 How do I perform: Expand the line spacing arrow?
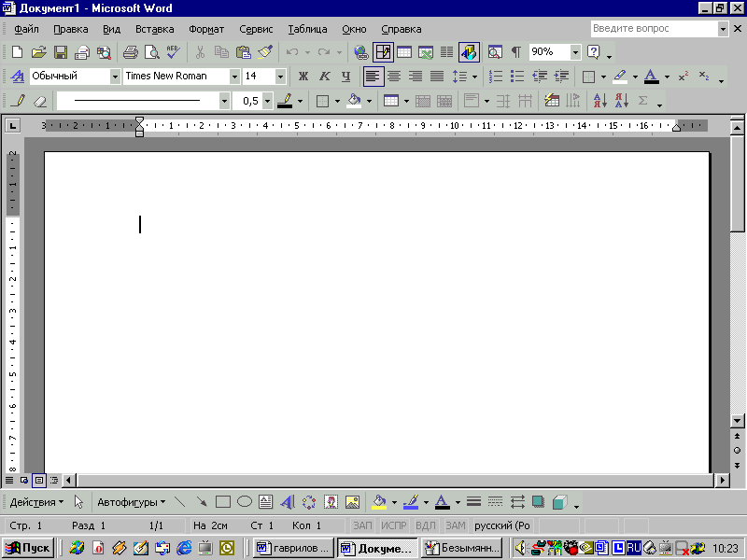point(474,77)
